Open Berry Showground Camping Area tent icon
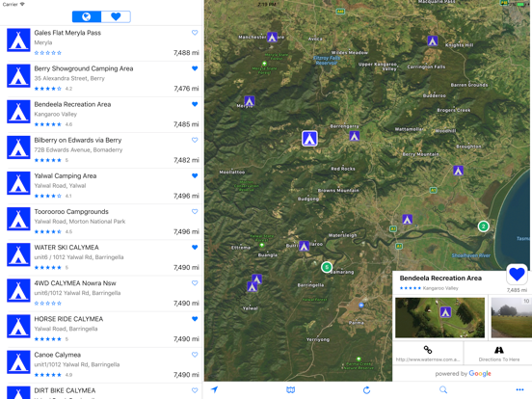Image resolution: width=532 pixels, height=399 pixels. click(x=18, y=76)
